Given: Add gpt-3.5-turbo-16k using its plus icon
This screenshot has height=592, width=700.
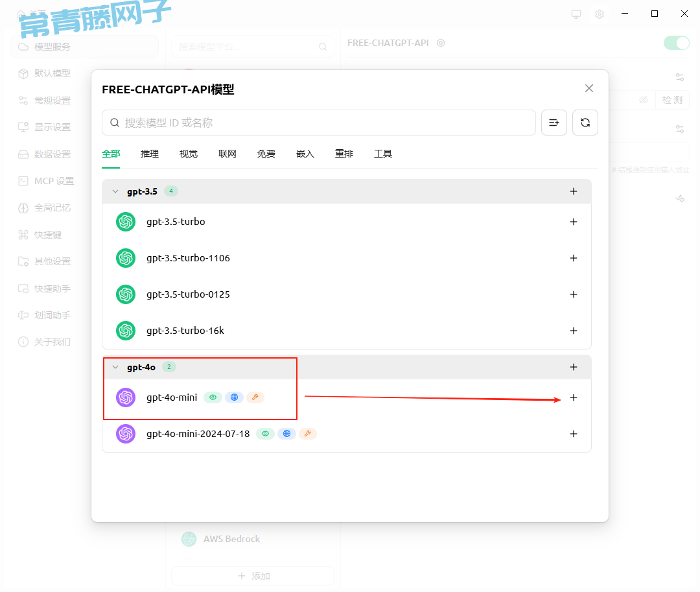Looking at the screenshot, I should coord(574,331).
